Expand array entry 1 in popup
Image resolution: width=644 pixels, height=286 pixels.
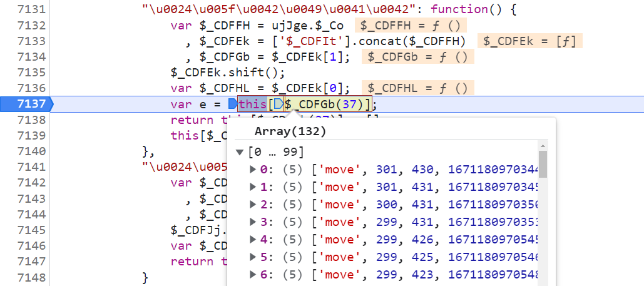(x=253, y=187)
